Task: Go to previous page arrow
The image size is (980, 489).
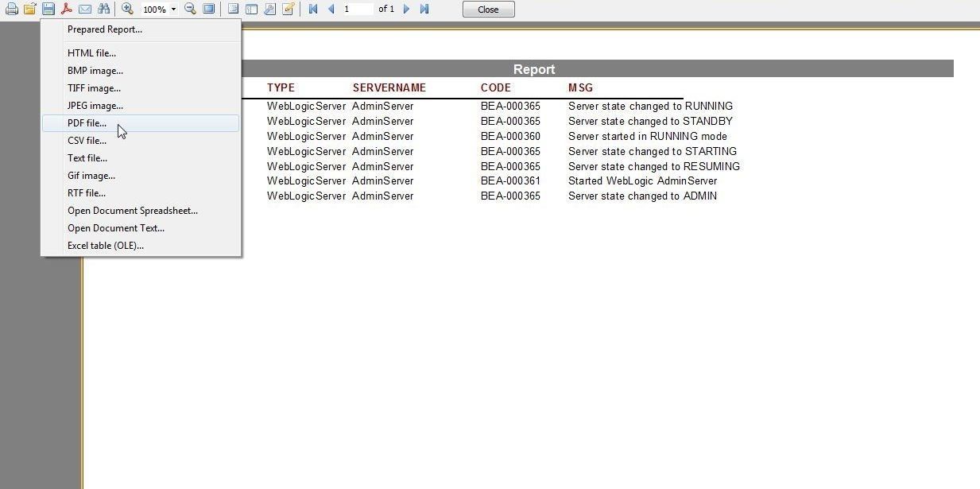Action: pyautogui.click(x=331, y=10)
